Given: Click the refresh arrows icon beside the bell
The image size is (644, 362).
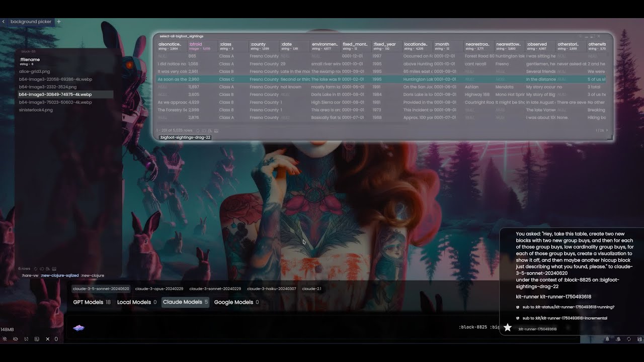Looking at the screenshot, I should point(629,339).
